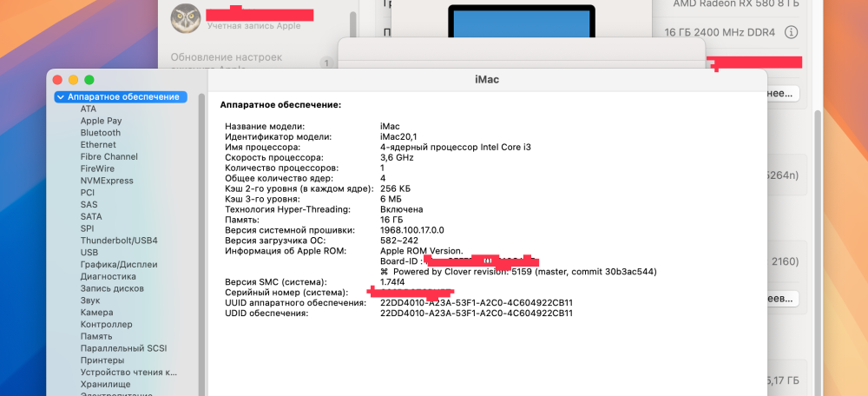Close the iMac System Information window
The image size is (868, 396).
[57, 80]
